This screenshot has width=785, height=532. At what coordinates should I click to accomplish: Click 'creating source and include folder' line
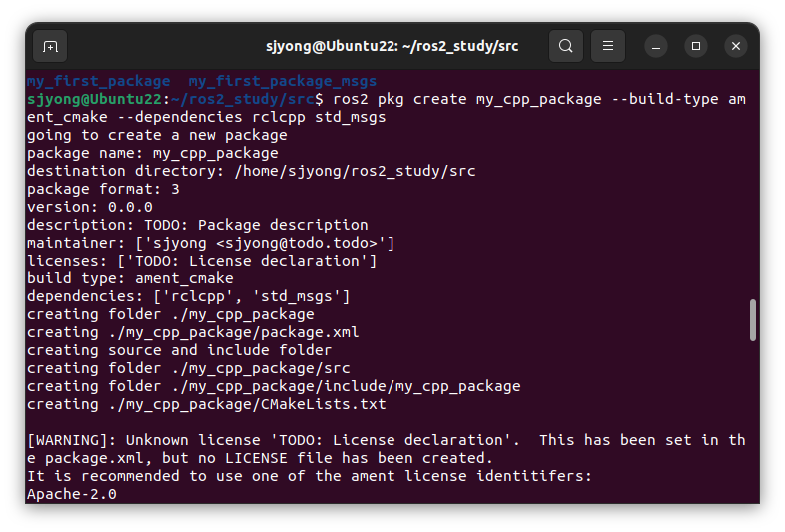click(x=179, y=350)
